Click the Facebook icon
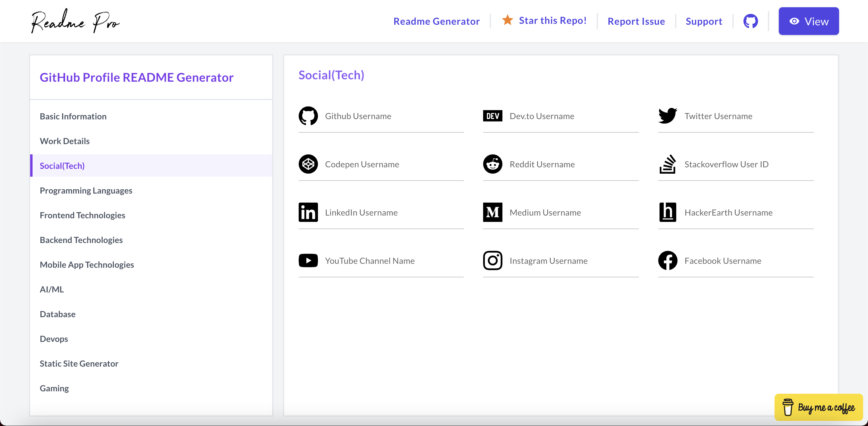The height and width of the screenshot is (426, 868). click(668, 260)
